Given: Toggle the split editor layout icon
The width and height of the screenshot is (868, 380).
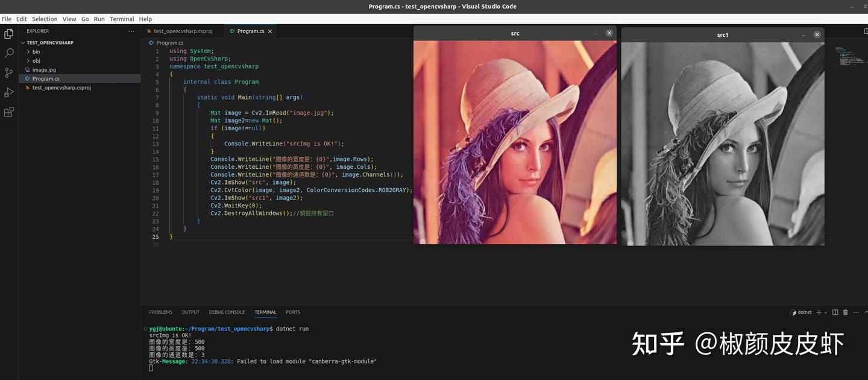Looking at the screenshot, I should [x=866, y=30].
